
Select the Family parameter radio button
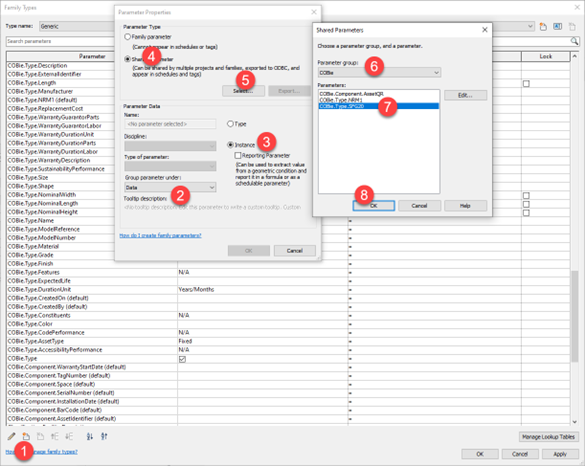click(x=128, y=37)
